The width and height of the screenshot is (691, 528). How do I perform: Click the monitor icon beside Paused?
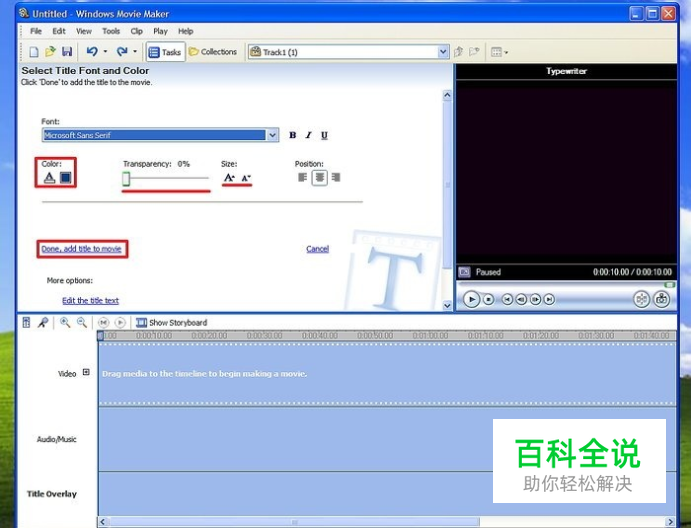(x=464, y=272)
